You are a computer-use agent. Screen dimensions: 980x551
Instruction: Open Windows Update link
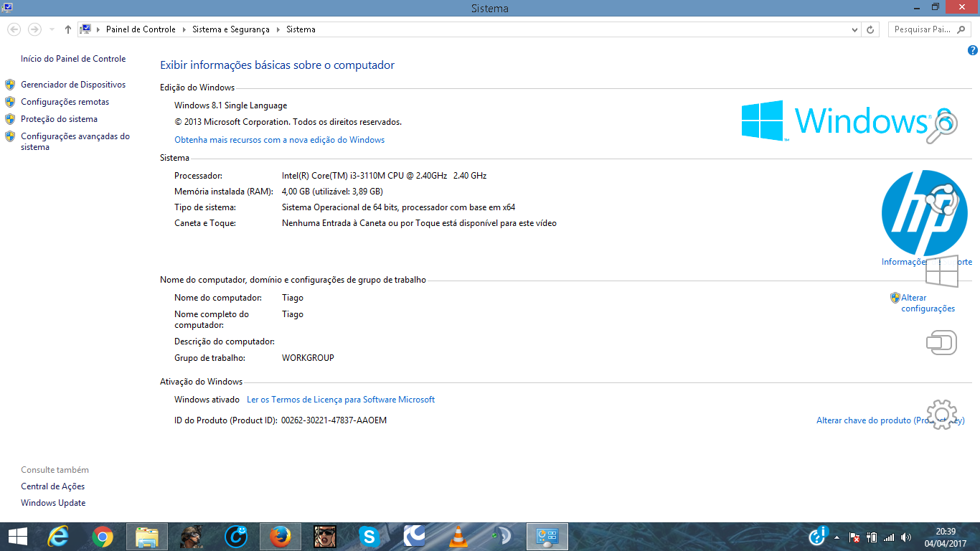[53, 503]
